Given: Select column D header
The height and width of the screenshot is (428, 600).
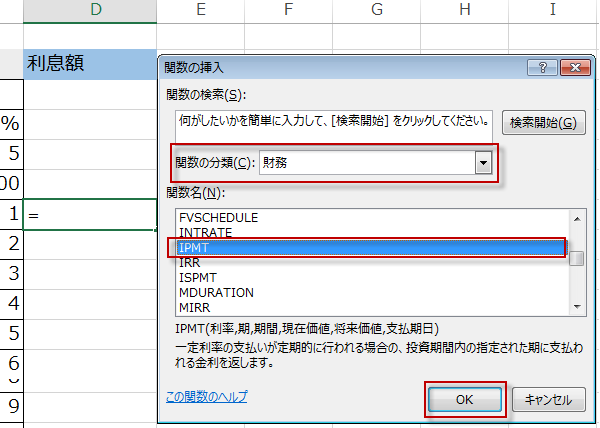Looking at the screenshot, I should pyautogui.click(x=90, y=11).
